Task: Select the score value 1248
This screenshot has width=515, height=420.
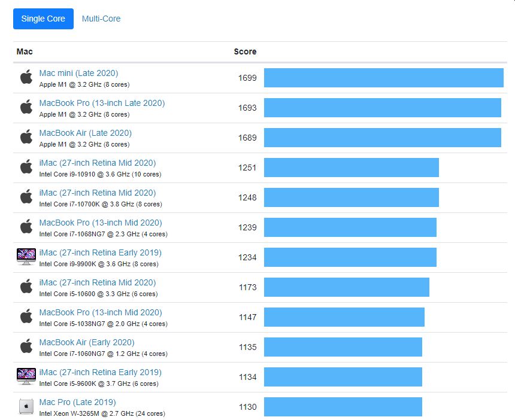Action: click(247, 197)
